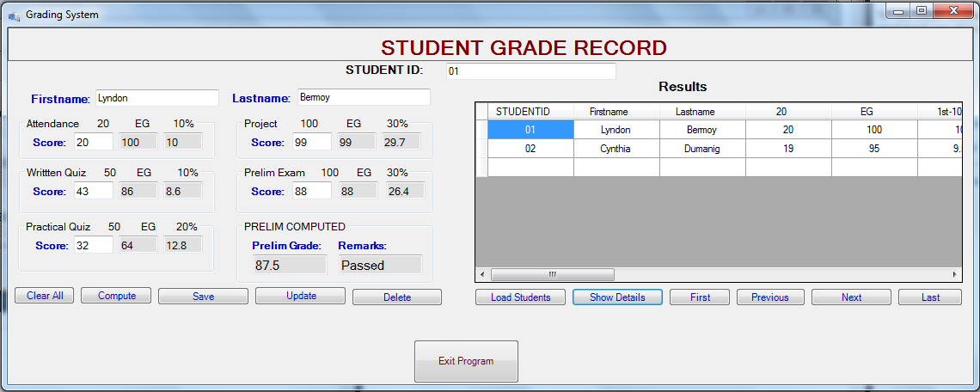Image resolution: width=980 pixels, height=392 pixels.
Task: Click Clear All to reset fields
Action: [x=45, y=296]
